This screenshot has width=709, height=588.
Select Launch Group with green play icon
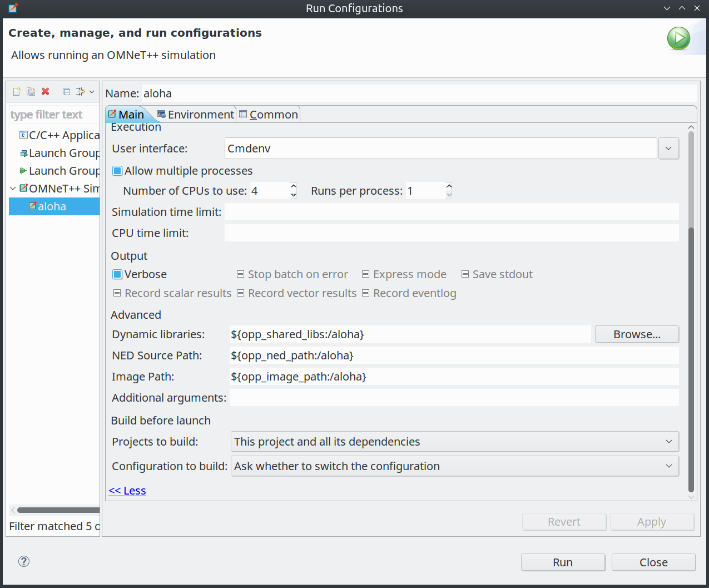pos(60,171)
